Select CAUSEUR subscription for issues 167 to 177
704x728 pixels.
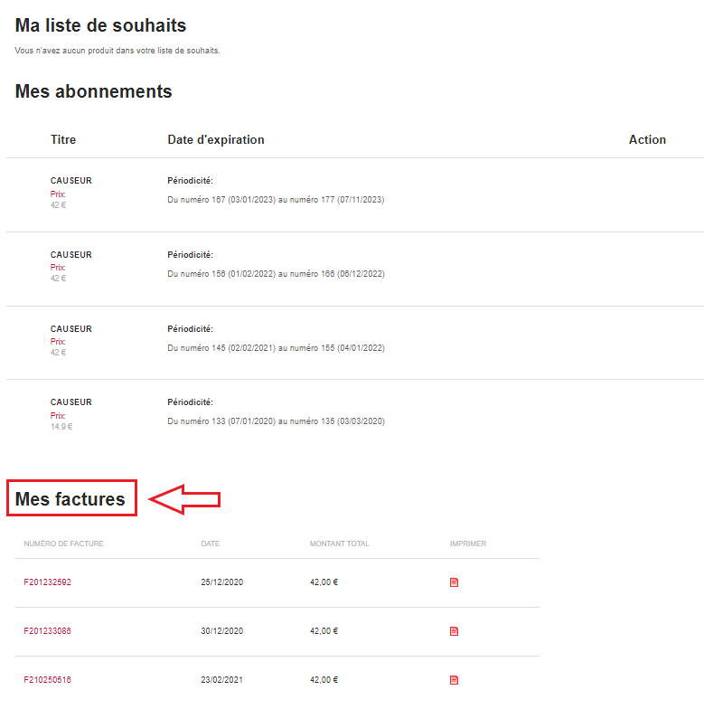pyautogui.click(x=70, y=181)
